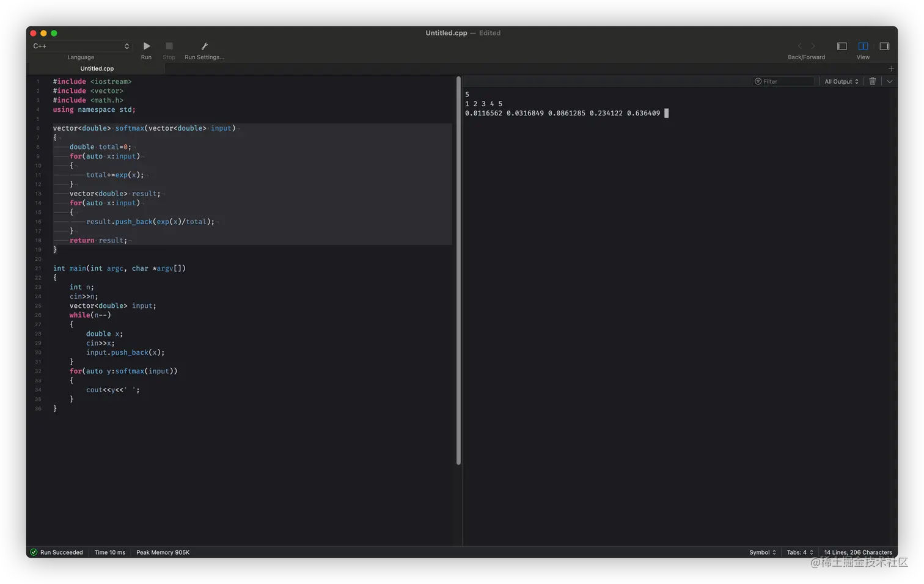Image resolution: width=924 pixels, height=584 pixels.
Task: Click the 'cin>>n;' line
Action: point(84,296)
